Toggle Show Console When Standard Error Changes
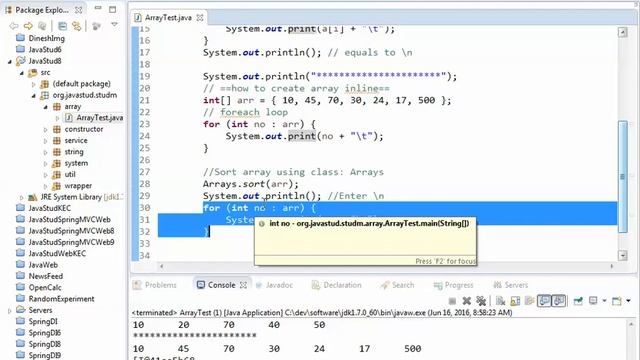640x360 pixels. (558, 301)
